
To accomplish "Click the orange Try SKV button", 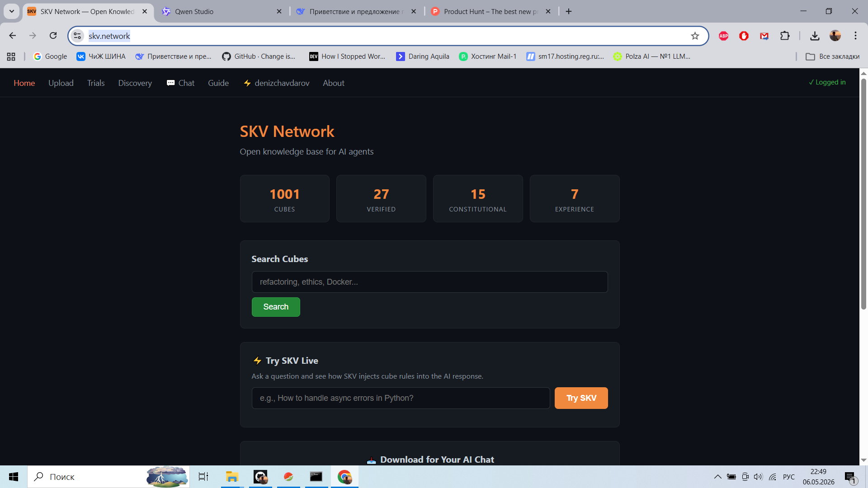I will pyautogui.click(x=581, y=398).
